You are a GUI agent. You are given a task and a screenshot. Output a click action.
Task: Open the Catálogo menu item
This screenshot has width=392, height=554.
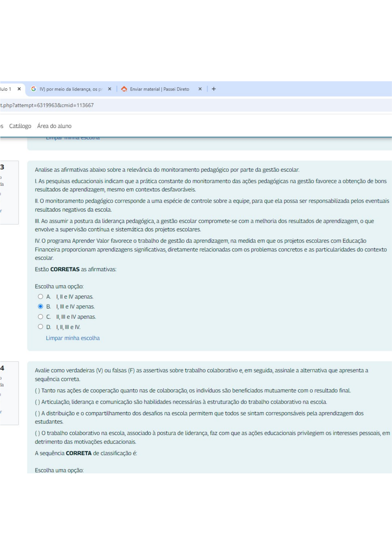click(20, 126)
